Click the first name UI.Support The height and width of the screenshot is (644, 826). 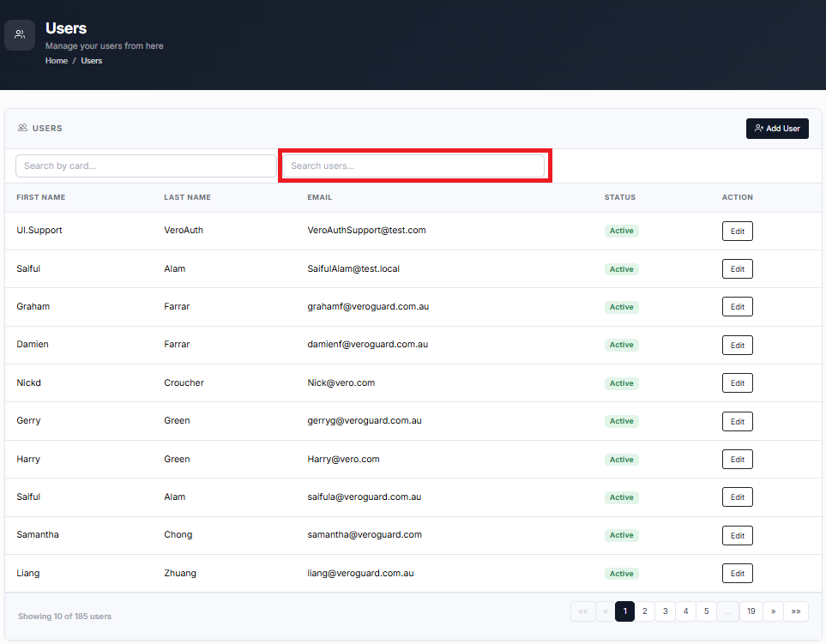tap(39, 230)
